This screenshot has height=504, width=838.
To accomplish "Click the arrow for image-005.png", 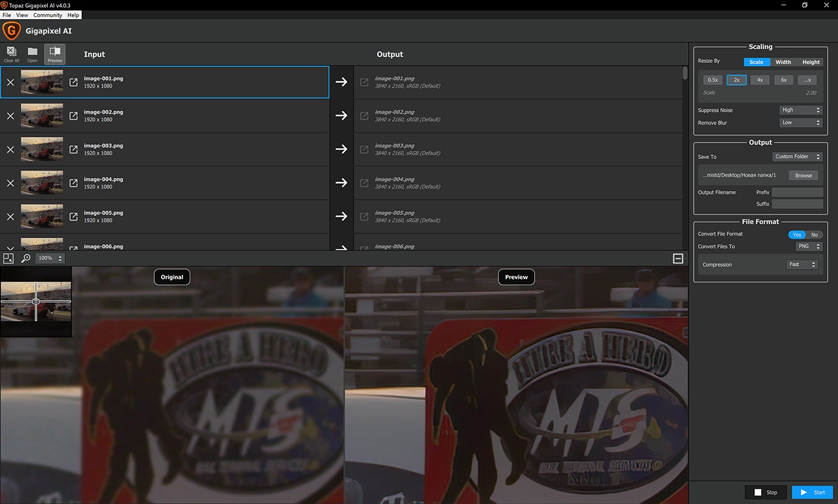I will coord(341,217).
